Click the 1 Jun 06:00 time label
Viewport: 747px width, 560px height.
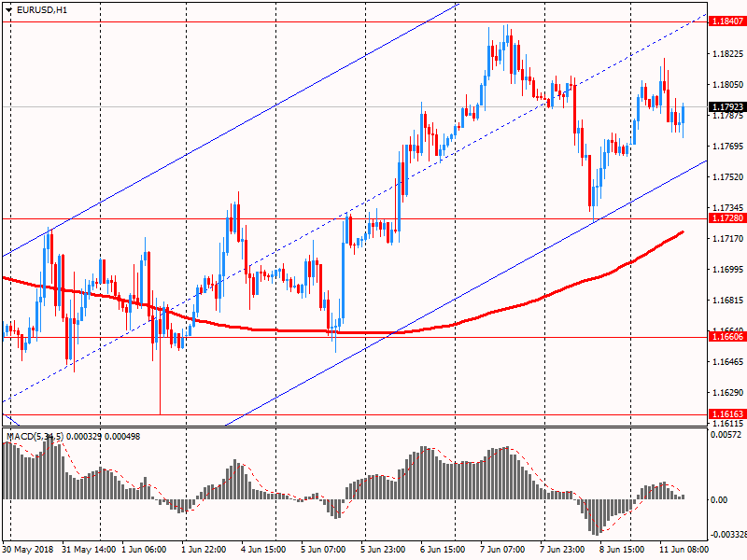tap(144, 550)
